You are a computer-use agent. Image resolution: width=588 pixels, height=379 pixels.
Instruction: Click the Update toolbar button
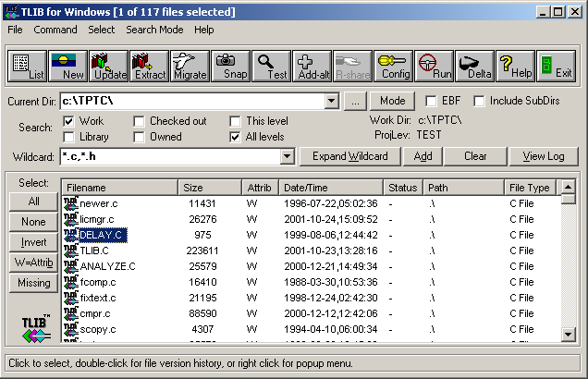click(109, 67)
